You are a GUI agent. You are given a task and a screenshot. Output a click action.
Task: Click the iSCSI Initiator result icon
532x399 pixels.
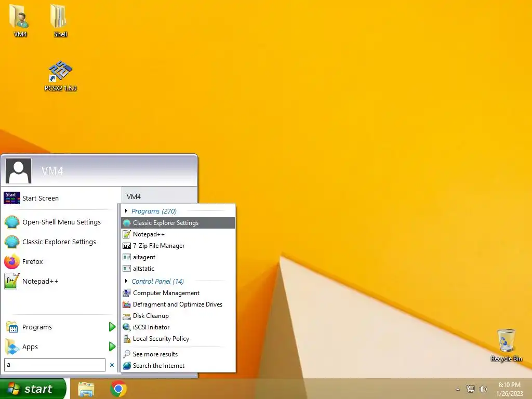127,327
